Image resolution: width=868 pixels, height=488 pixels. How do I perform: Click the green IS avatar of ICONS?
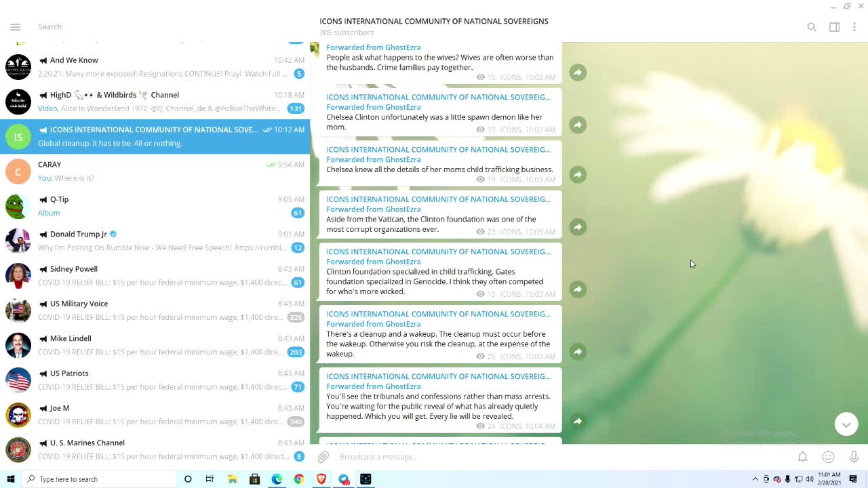click(18, 136)
